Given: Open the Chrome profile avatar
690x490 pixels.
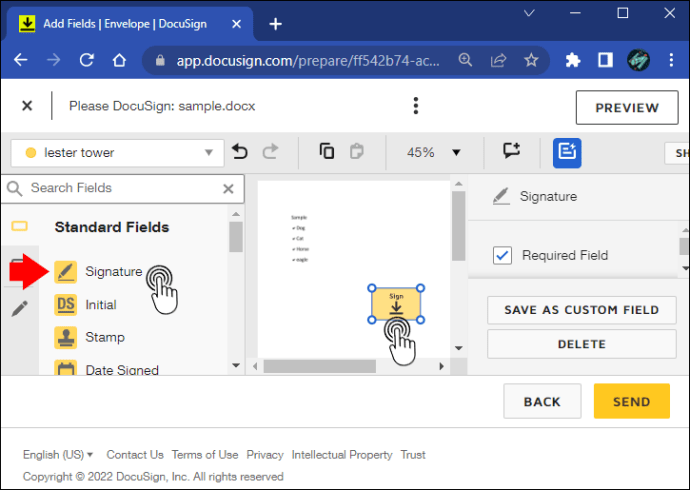Looking at the screenshot, I should (x=638, y=60).
